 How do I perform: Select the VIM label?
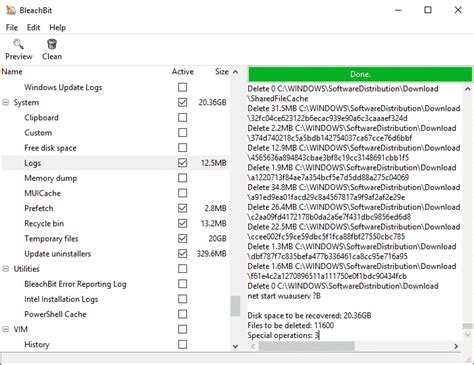[20, 329]
